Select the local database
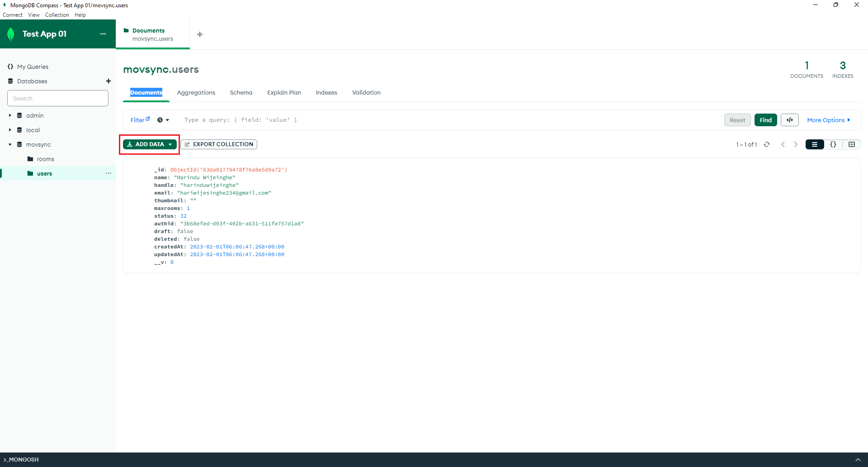 tap(33, 130)
